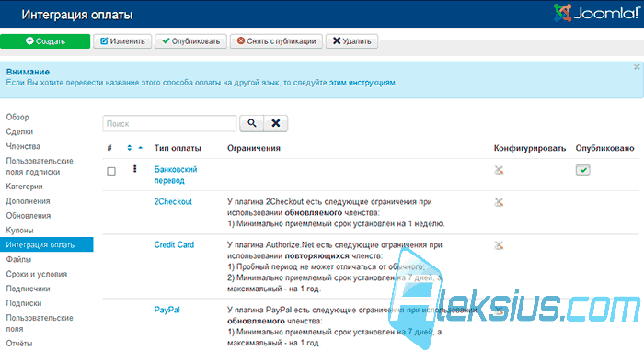Click the Joomla! logo
This screenshot has width=644, height=351.
click(596, 13)
